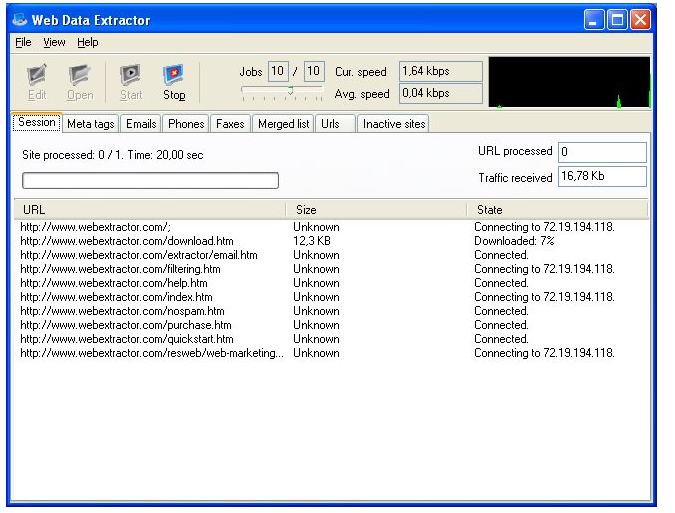675x513 pixels.
Task: Click the Downloaded: 7% state cell
Action: point(514,241)
